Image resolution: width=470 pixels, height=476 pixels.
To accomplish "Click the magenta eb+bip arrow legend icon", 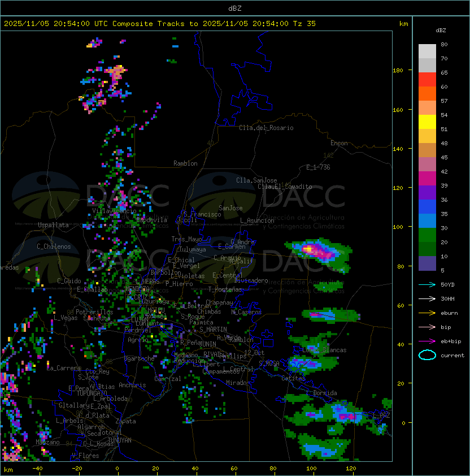I will [x=427, y=341].
